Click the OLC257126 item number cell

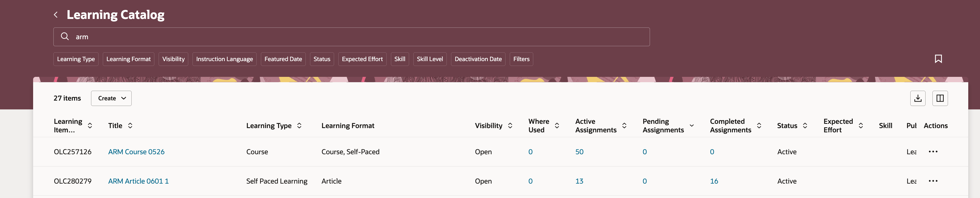pos(73,152)
